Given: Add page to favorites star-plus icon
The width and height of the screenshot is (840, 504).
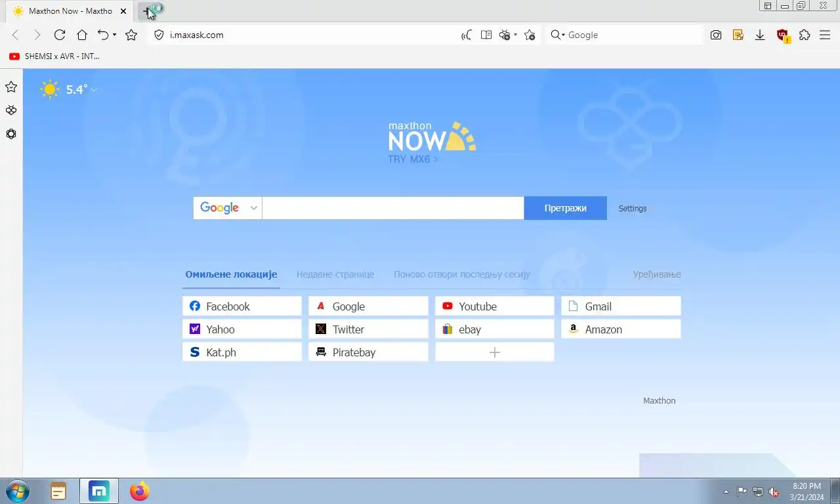Looking at the screenshot, I should click(x=530, y=35).
